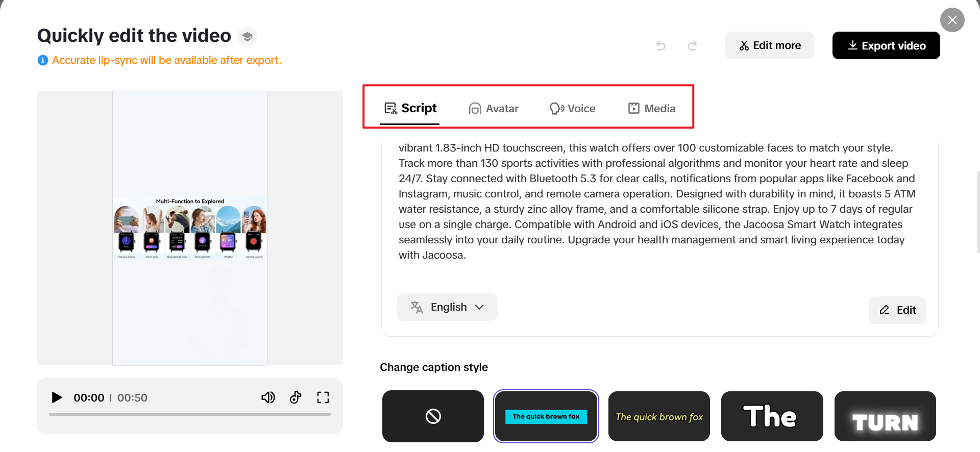Open the English language dropdown
980x452 pixels.
447,307
